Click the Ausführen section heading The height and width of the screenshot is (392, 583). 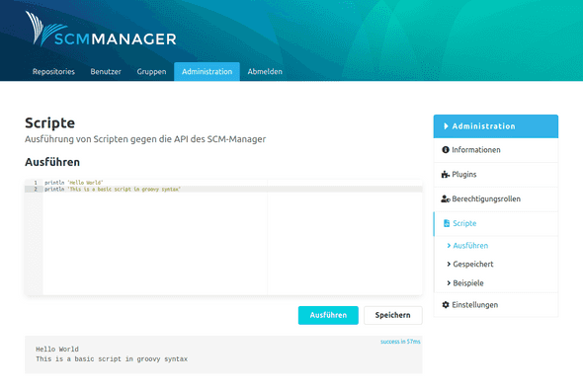[x=52, y=162]
